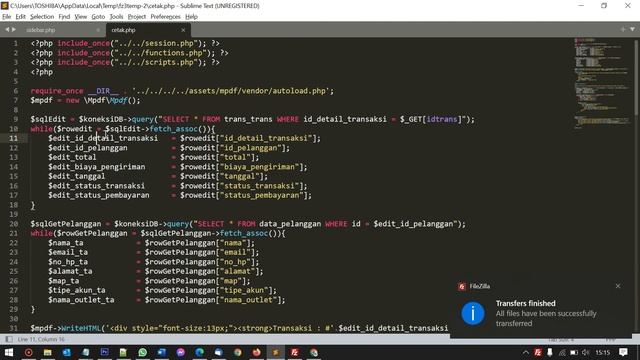640x360 pixels.
Task: Click the Mpdf class name on line 7
Action: tap(118, 100)
